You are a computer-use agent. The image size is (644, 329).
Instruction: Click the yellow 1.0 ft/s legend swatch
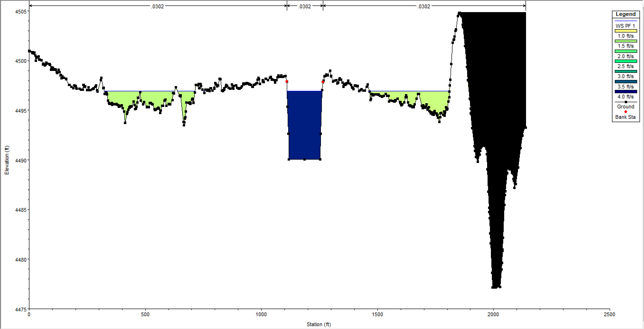point(625,31)
